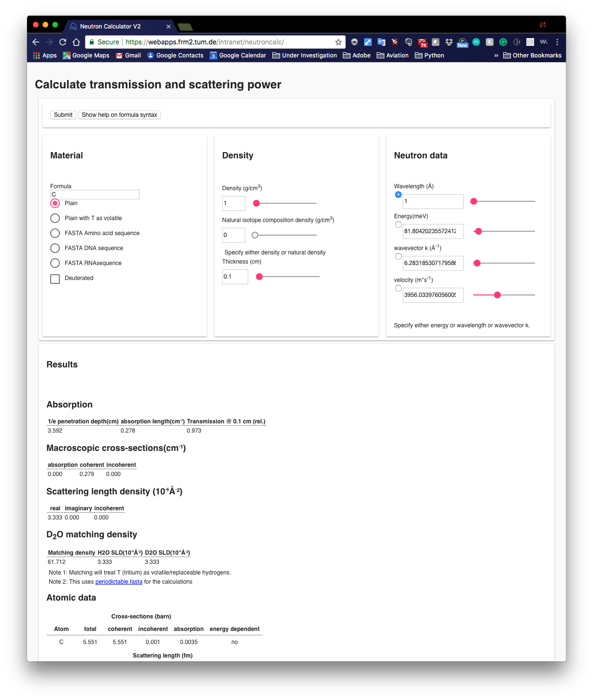Viewport: 593px width, 700px height.
Task: Click the home icon in browser toolbar
Action: pyautogui.click(x=76, y=42)
